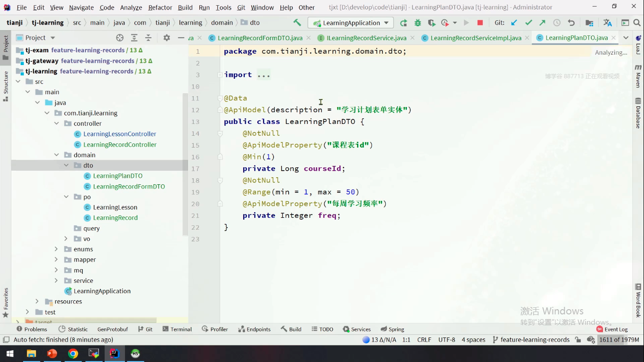Click the Project tree vertical scrollbar
This screenshot has height=362, width=644.
click(185, 164)
